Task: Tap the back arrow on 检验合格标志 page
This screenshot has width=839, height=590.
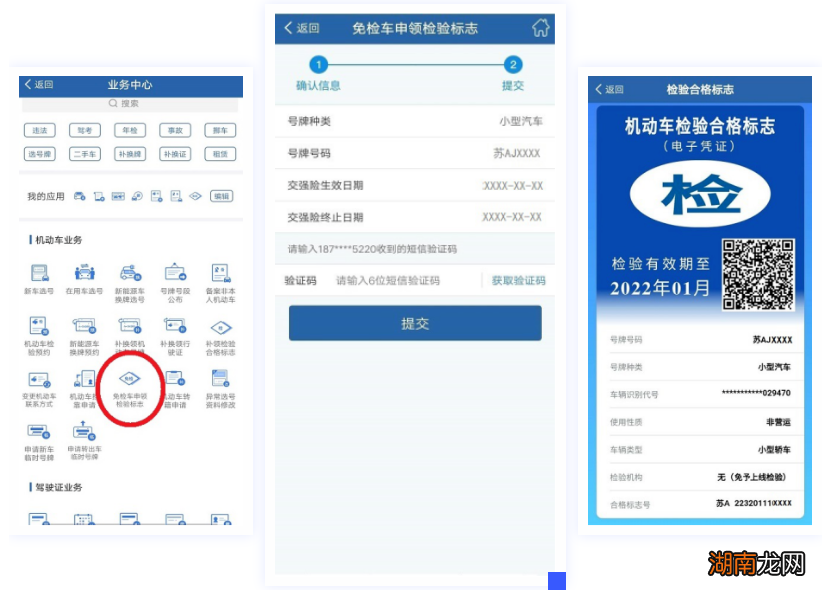Action: [x=597, y=90]
